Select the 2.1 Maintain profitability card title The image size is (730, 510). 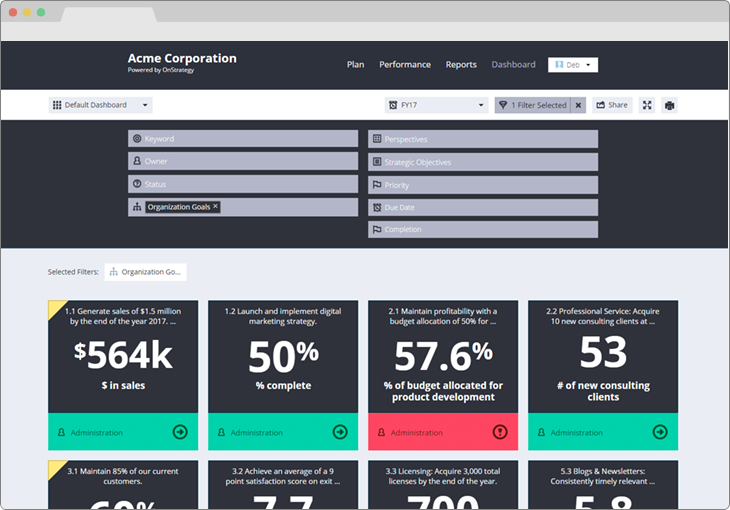coord(443,316)
